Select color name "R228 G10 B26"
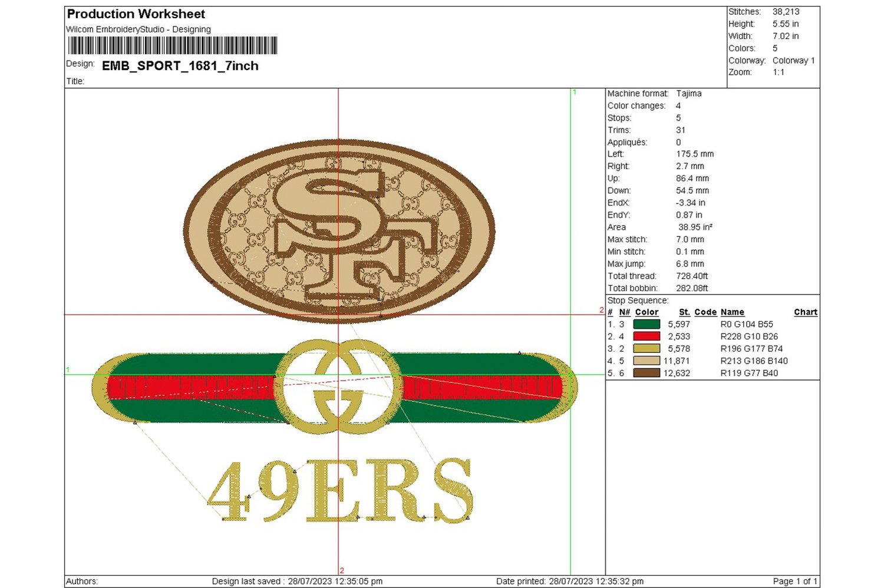The width and height of the screenshot is (884, 588). [749, 336]
